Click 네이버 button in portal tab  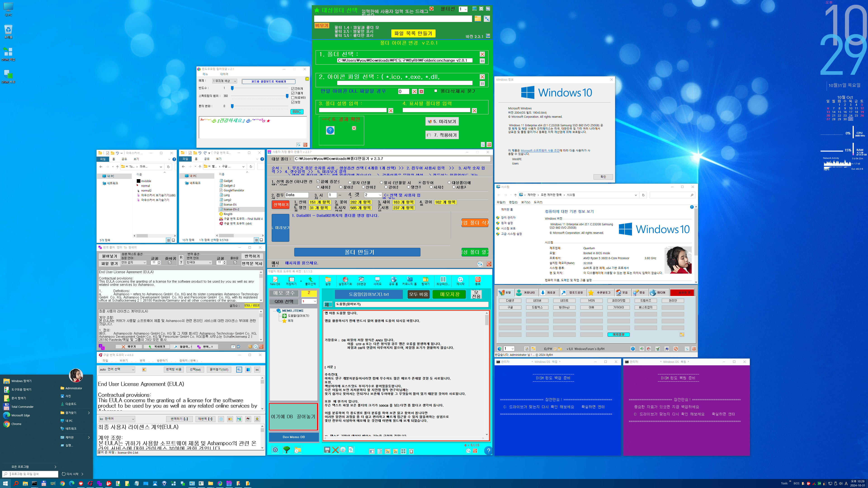tap(537, 300)
